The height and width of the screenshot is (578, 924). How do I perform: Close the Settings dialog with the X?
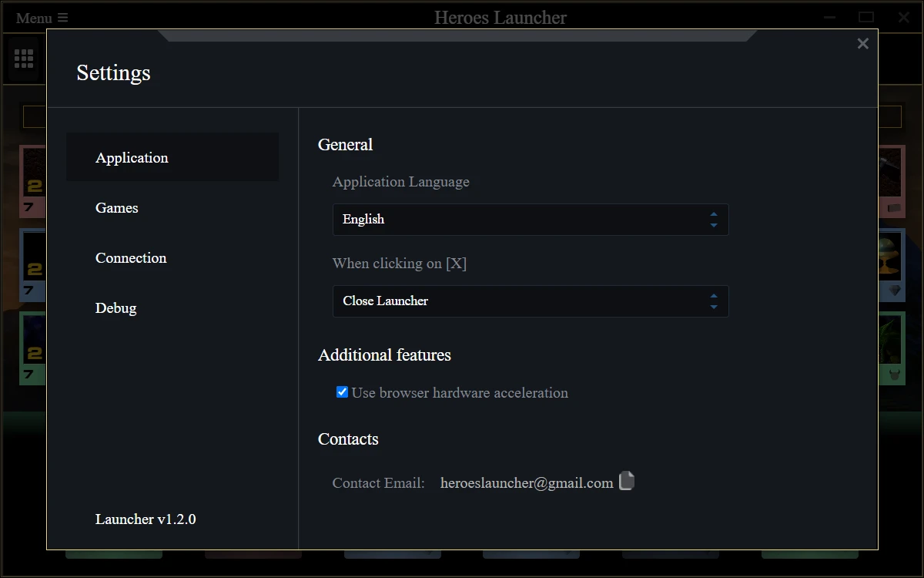point(862,44)
